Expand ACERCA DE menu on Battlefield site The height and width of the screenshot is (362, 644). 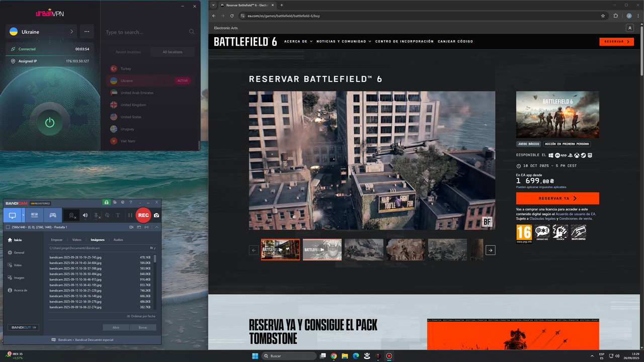tap(298, 41)
